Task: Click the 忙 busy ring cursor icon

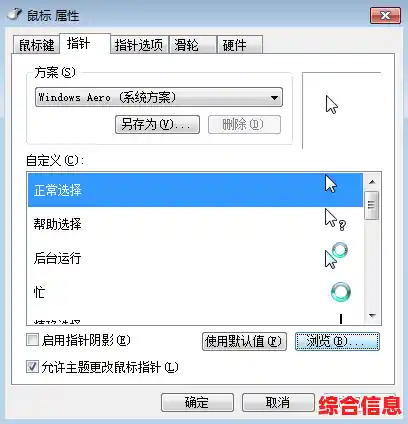Action: (341, 292)
